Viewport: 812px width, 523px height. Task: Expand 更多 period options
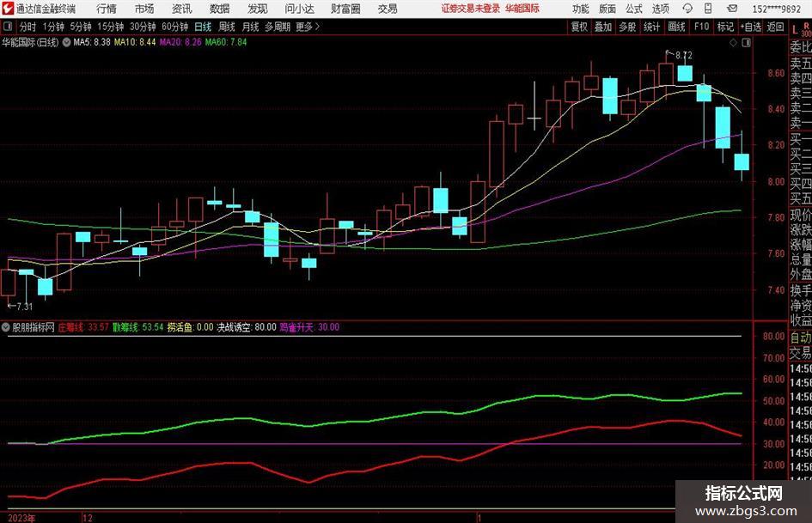[x=308, y=27]
